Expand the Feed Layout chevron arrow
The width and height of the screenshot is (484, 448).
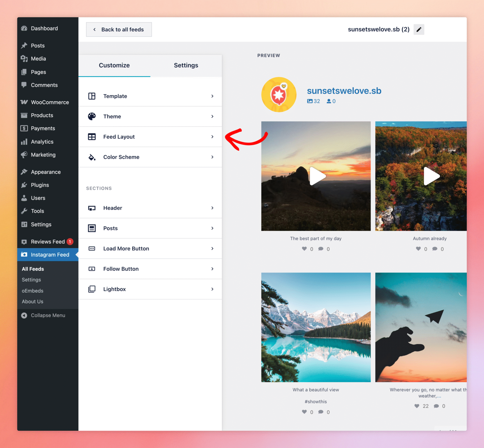click(x=212, y=137)
